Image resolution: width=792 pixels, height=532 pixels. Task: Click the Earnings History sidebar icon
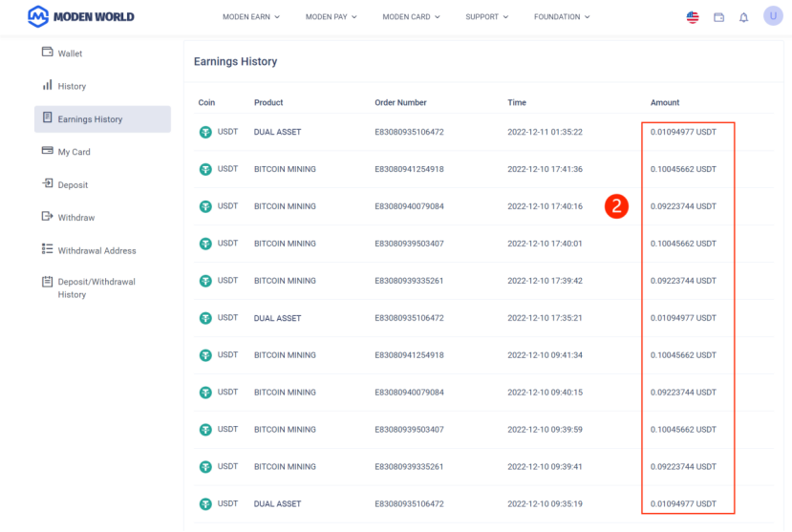(x=48, y=117)
